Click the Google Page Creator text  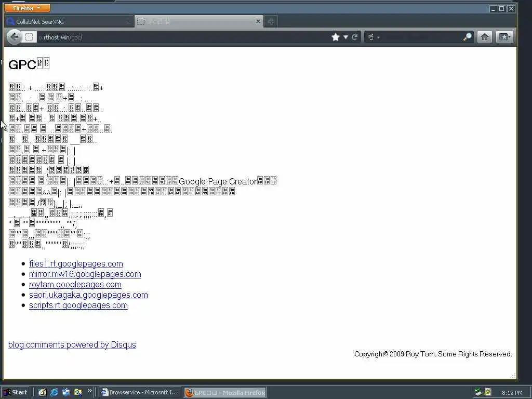(x=218, y=181)
